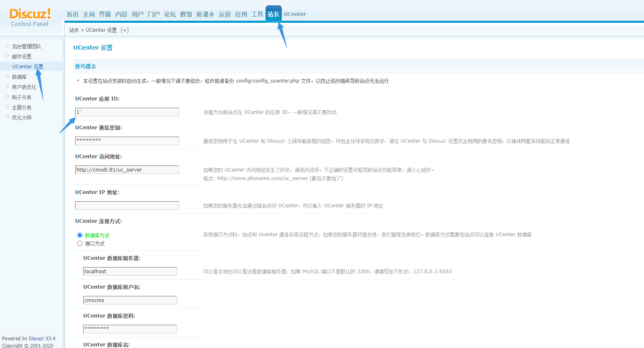The width and height of the screenshot is (644, 348).
Task: Open 优化大师 in the sidebar
Action: 22,117
